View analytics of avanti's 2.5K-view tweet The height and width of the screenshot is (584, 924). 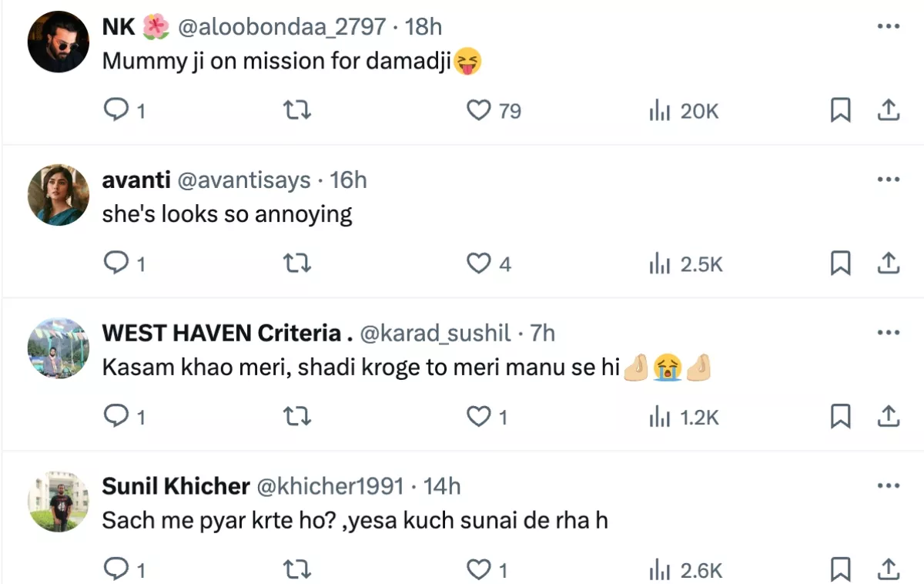[685, 264]
